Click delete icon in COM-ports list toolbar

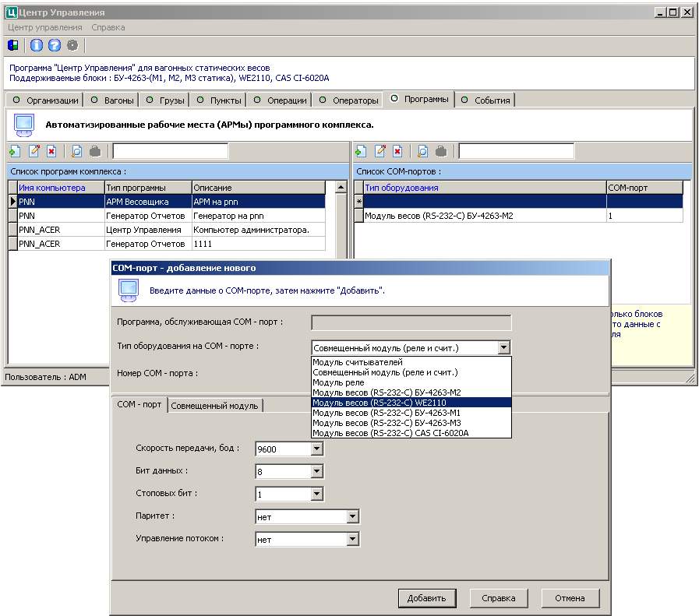pyautogui.click(x=397, y=151)
